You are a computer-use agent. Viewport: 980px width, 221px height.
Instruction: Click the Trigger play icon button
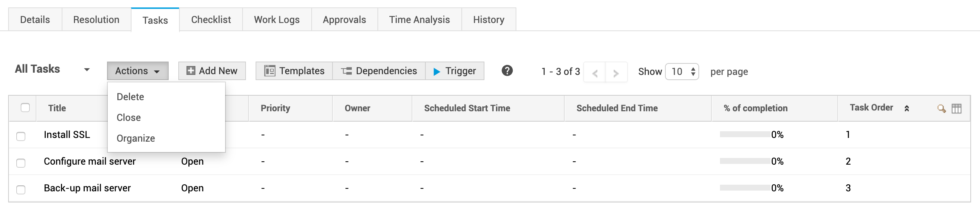coord(455,71)
